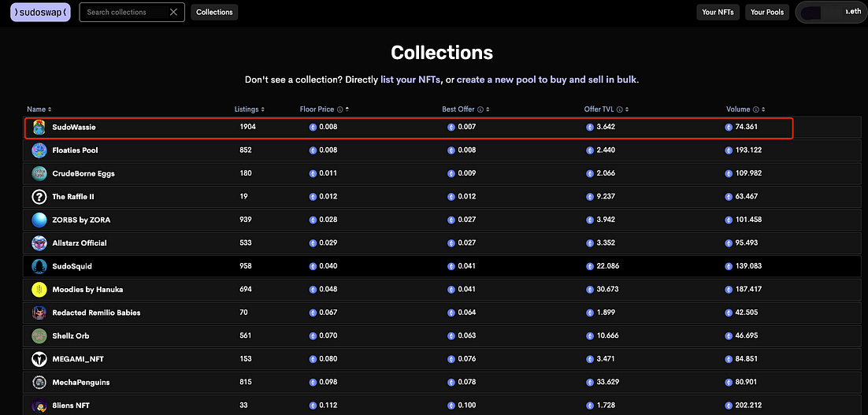Image resolution: width=868 pixels, height=415 pixels.
Task: Select ZORBS by ZORA row name
Action: click(81, 220)
